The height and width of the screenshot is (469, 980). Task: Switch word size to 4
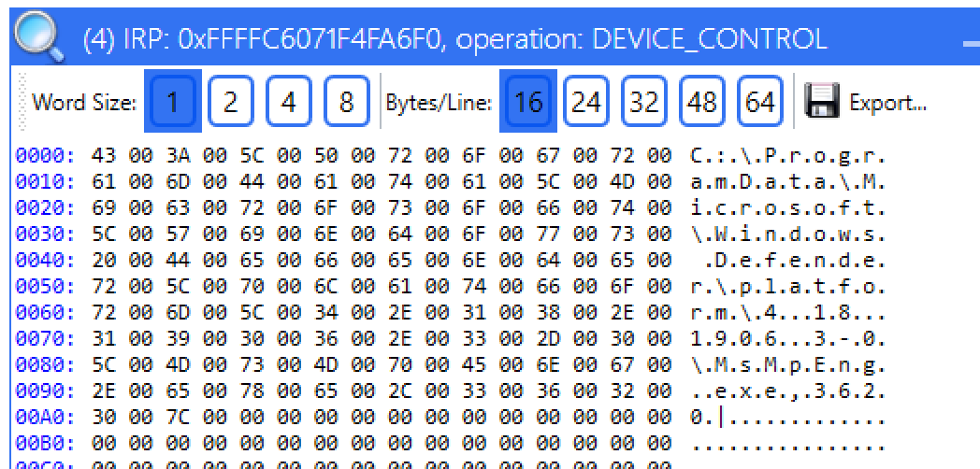[287, 103]
